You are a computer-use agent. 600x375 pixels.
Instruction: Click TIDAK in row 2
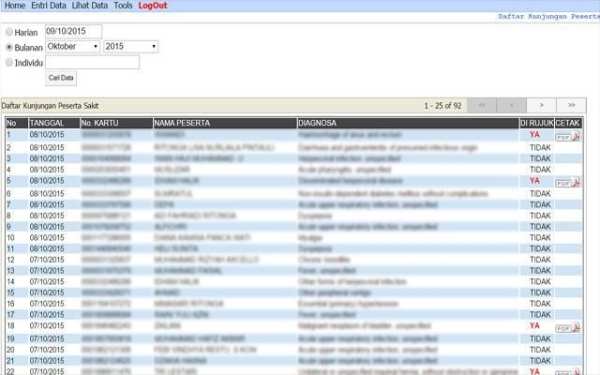click(540, 148)
